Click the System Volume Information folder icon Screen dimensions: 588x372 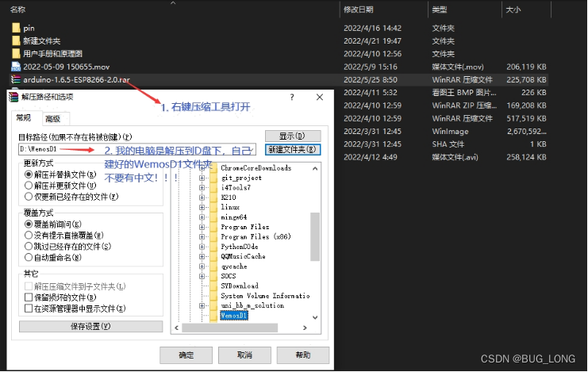(213, 296)
